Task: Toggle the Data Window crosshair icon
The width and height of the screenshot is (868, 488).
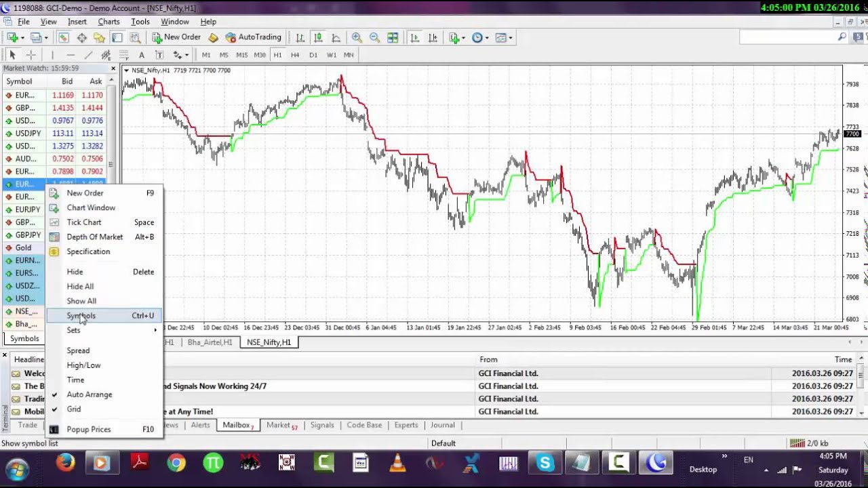Action: (x=81, y=38)
